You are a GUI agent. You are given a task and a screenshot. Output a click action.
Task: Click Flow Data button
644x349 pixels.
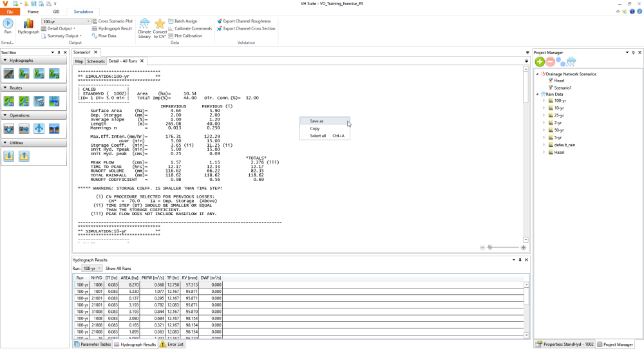pyautogui.click(x=104, y=35)
